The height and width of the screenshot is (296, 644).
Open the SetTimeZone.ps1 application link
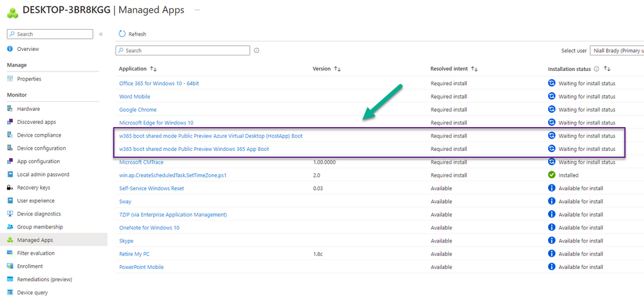[x=173, y=175]
